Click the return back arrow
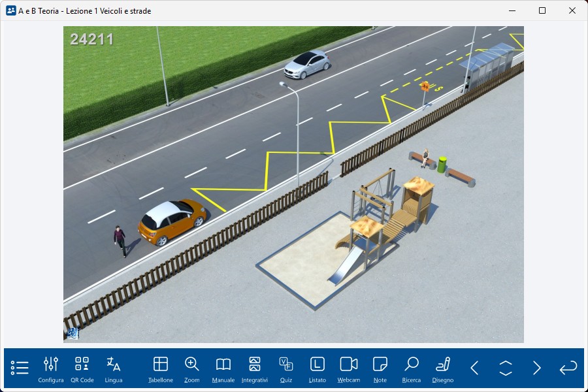588x392 pixels. [x=568, y=368]
